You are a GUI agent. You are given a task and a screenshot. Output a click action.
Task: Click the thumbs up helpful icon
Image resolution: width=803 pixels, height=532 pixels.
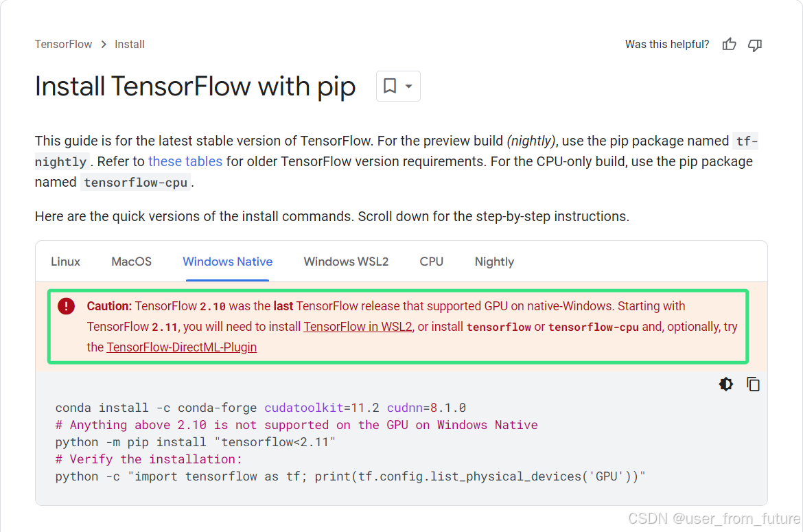[x=730, y=45]
